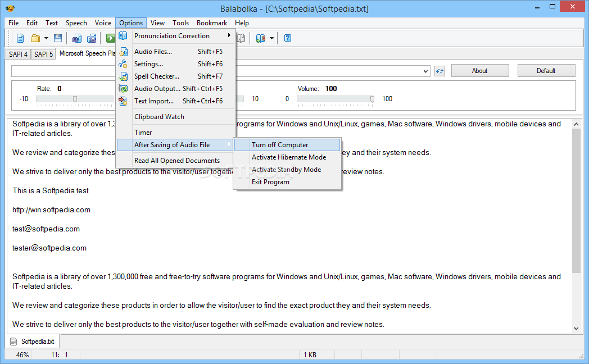The image size is (589, 364).
Task: Click the Settings wrench icon in menu
Action: point(123,64)
